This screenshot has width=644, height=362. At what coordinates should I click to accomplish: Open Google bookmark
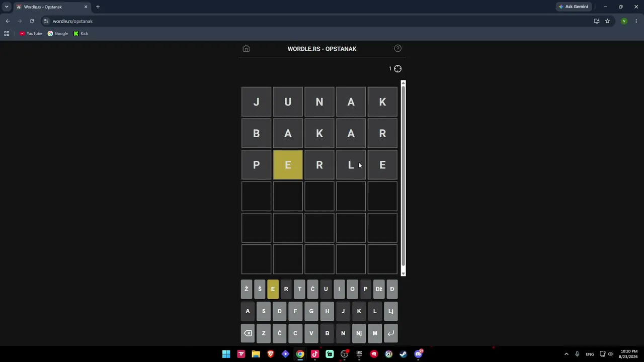[x=58, y=34]
